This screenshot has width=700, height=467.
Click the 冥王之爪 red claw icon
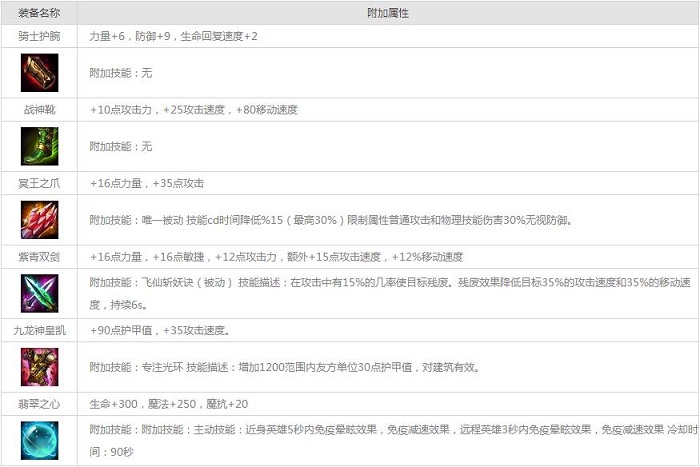point(39,220)
